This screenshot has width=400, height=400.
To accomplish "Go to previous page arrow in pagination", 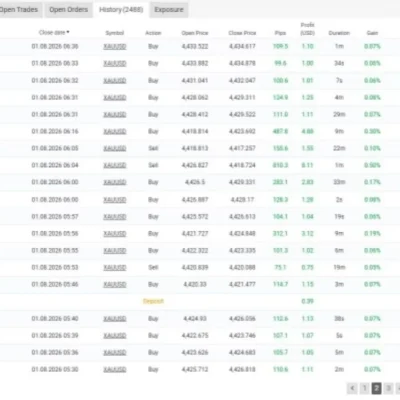I will pyautogui.click(x=352, y=388).
